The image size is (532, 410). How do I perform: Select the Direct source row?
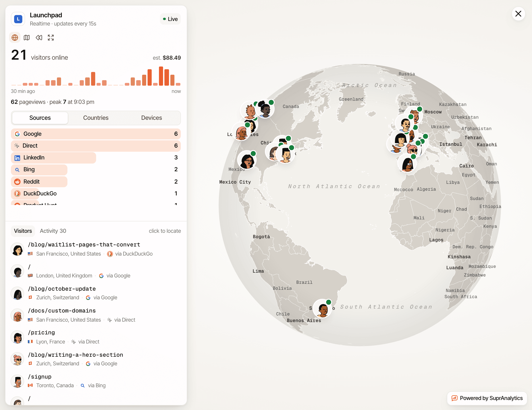point(96,146)
